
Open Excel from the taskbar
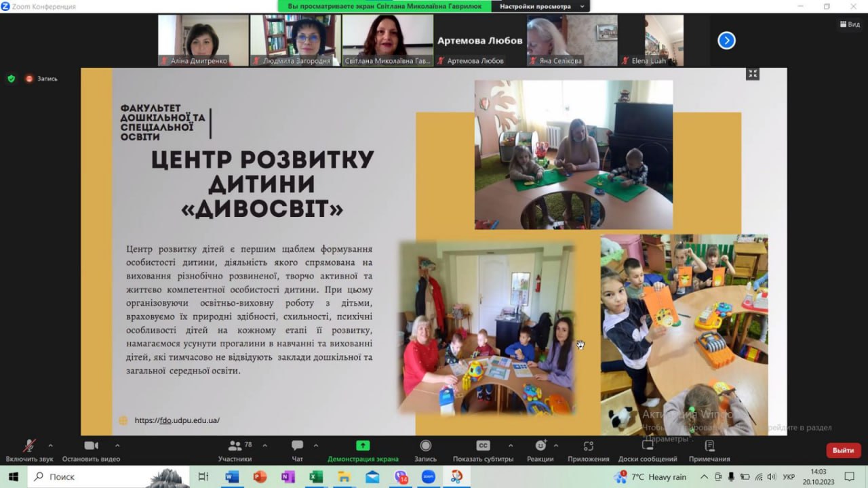click(x=316, y=477)
